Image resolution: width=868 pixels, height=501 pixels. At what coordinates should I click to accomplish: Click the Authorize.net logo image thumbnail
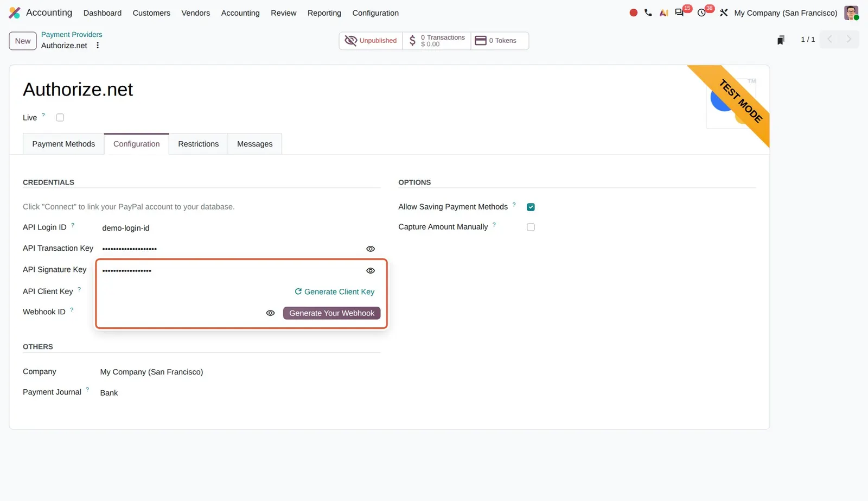731,103
